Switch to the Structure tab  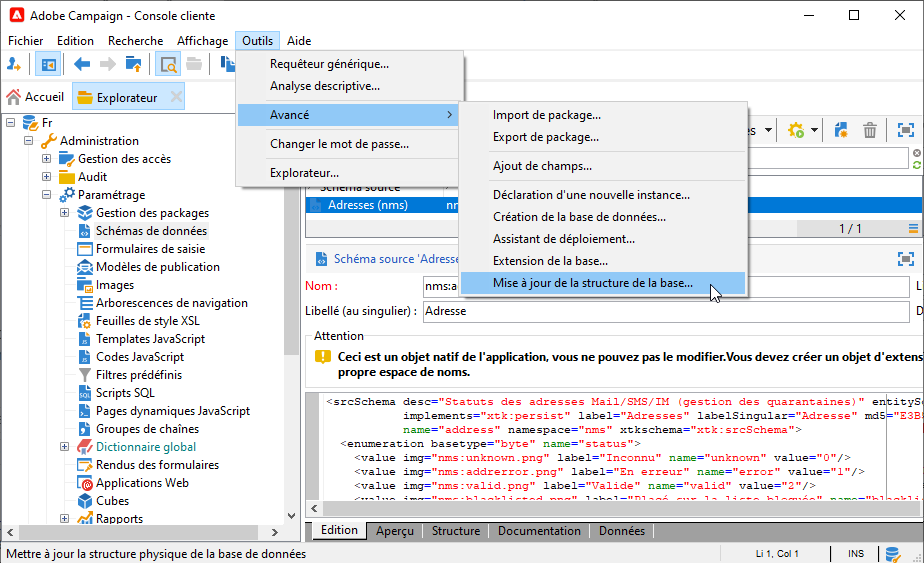coord(455,531)
